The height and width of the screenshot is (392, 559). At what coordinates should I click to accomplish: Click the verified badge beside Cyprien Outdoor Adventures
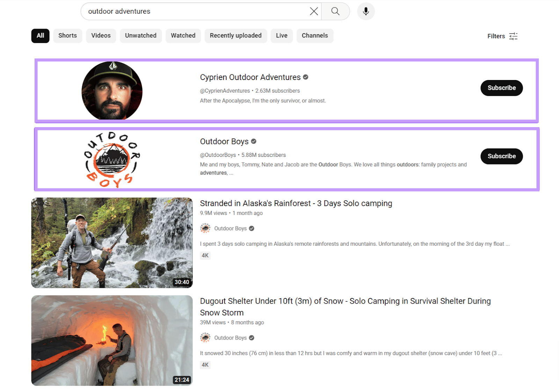[305, 77]
